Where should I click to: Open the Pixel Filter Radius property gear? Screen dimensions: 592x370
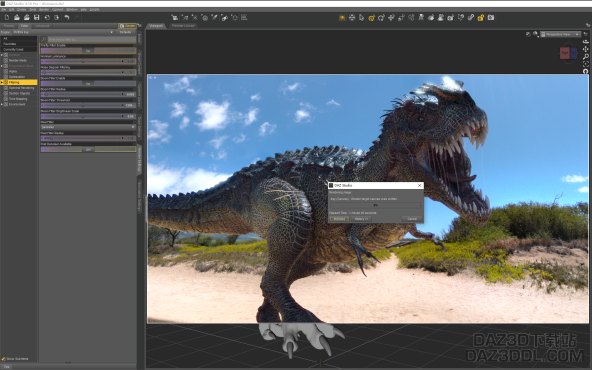pos(134,133)
